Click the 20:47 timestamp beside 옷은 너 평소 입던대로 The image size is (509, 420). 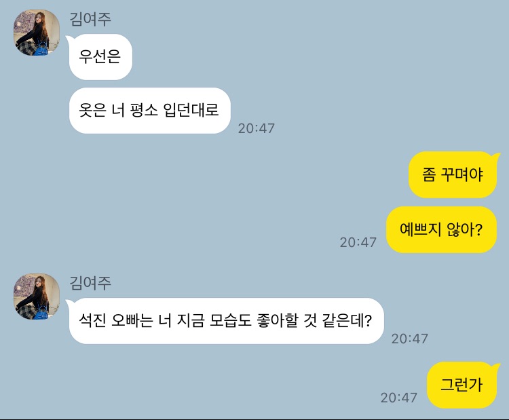tap(257, 128)
